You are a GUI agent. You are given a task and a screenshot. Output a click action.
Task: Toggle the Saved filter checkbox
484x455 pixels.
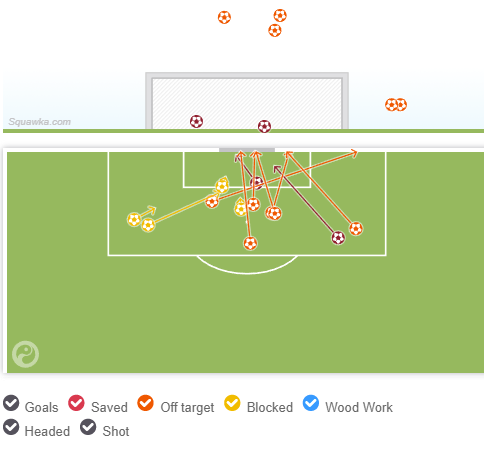click(x=76, y=403)
